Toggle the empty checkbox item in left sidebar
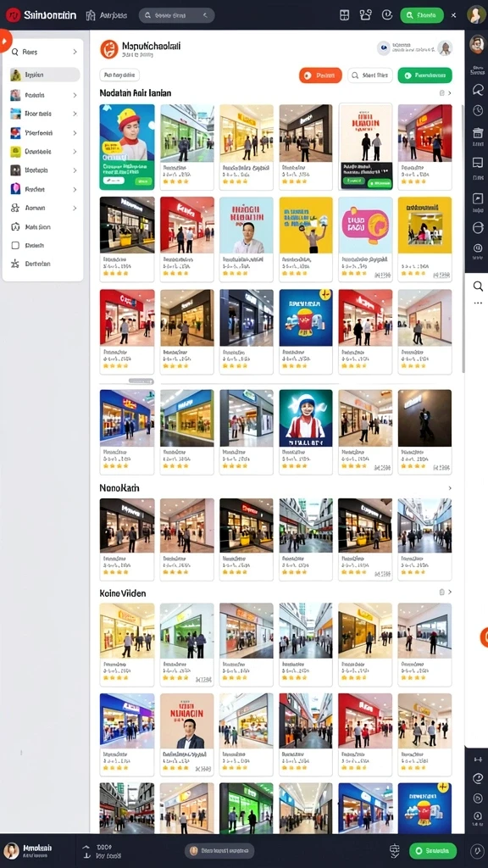Viewport: 488px width, 868px height. 15,245
